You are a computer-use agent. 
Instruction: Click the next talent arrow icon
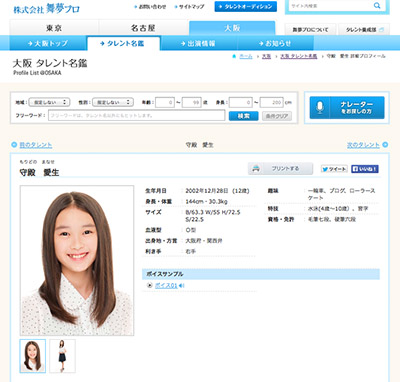coord(385,145)
